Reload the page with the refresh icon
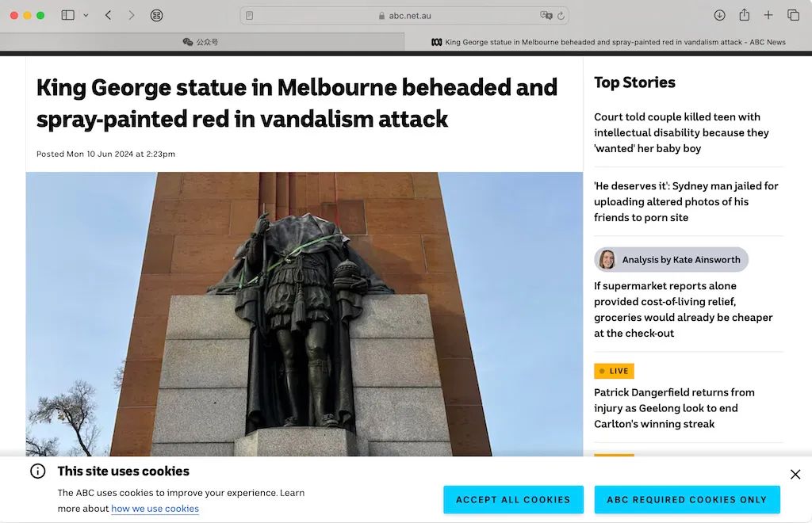This screenshot has height=523, width=812. (561, 16)
